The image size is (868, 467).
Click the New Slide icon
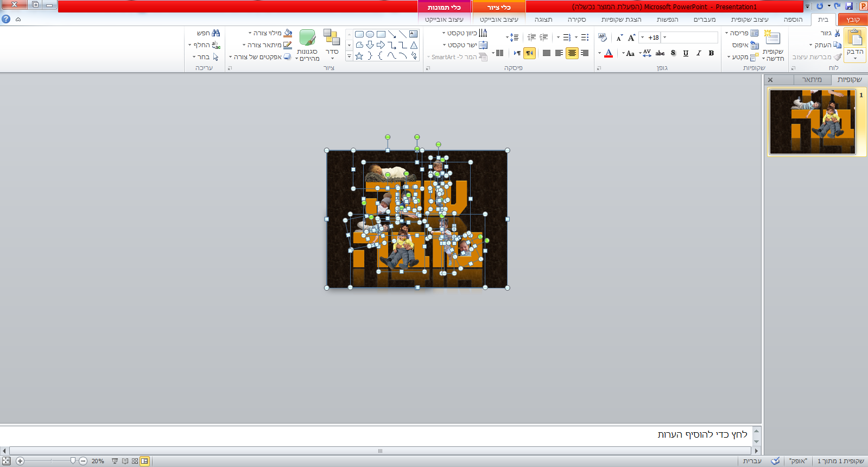(x=772, y=37)
